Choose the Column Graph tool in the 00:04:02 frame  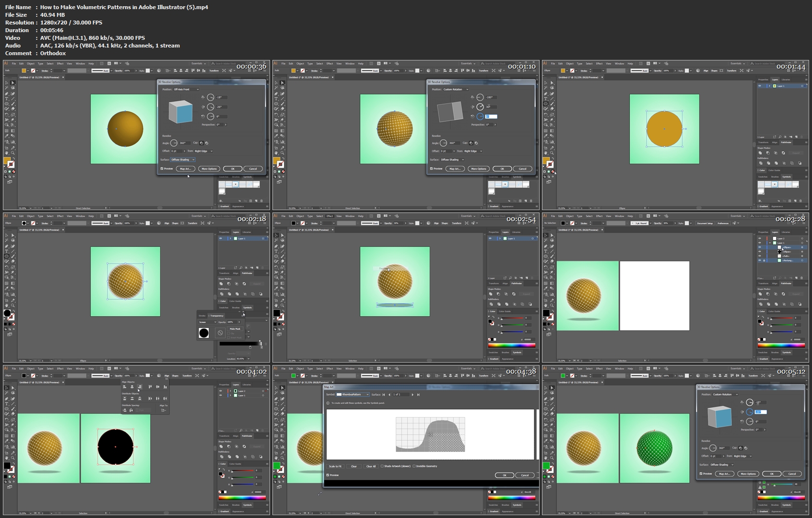(x=13, y=447)
